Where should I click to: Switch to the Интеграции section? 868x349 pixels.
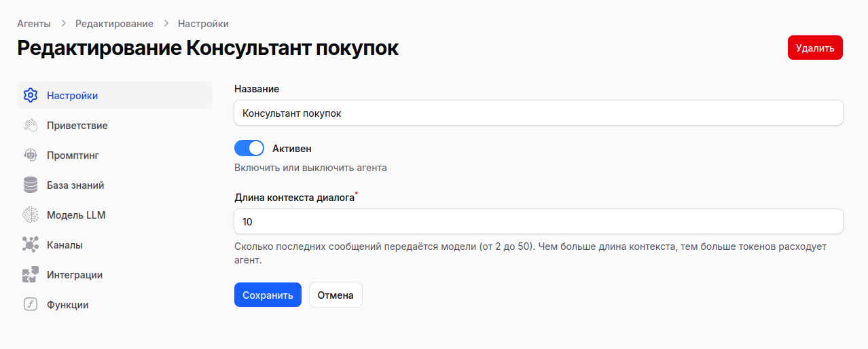point(115,275)
